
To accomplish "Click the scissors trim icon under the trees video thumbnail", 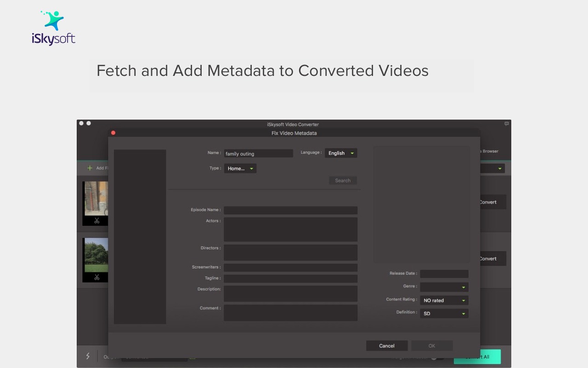I will tap(96, 277).
